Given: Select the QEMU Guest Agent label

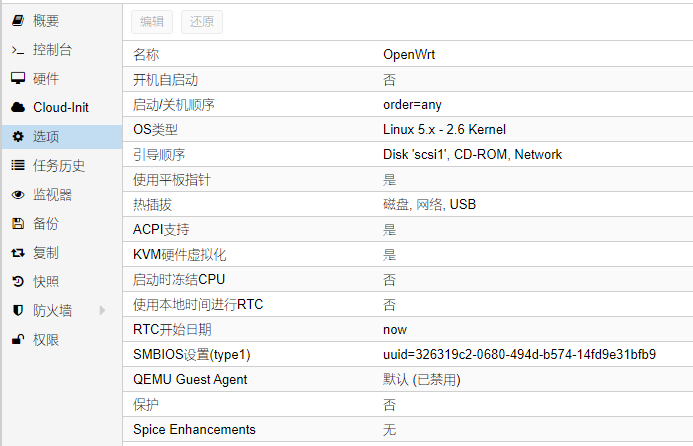Looking at the screenshot, I should tap(190, 380).
